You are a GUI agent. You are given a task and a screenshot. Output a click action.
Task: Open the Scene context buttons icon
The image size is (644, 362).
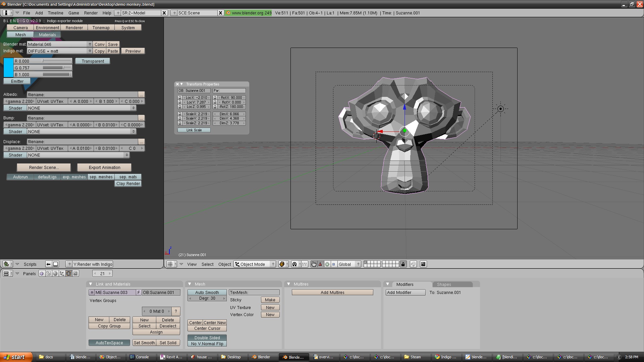[x=75, y=274]
